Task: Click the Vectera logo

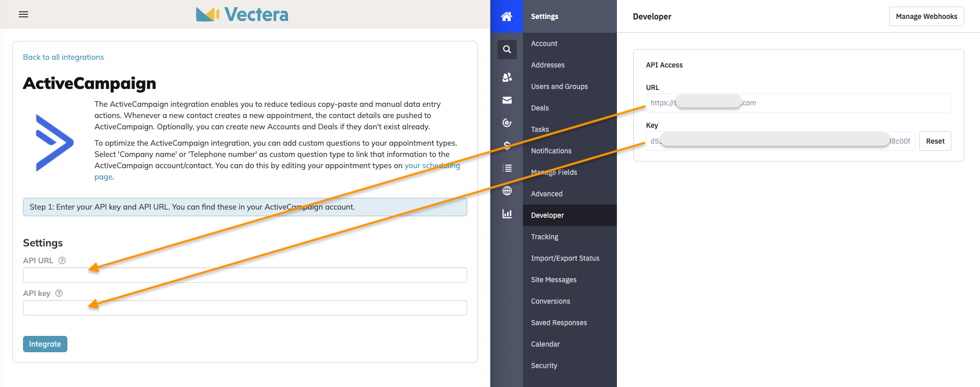Action: (242, 14)
